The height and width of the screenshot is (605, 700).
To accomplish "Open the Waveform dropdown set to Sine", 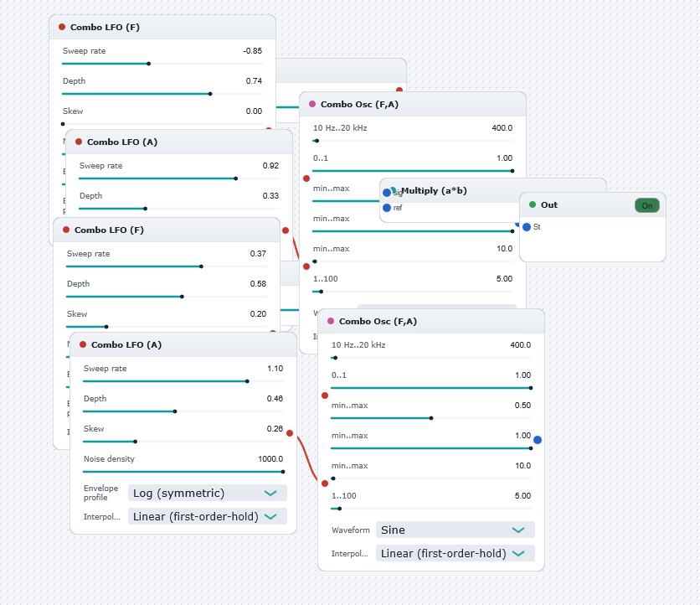I will 455,530.
